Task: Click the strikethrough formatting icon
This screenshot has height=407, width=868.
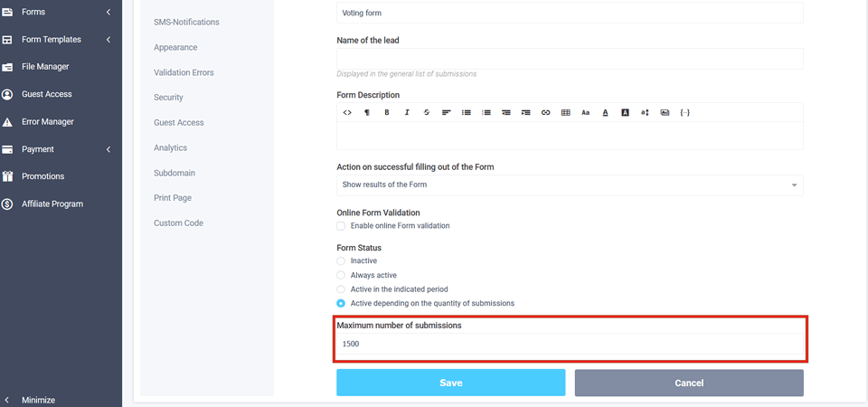Action: coord(427,112)
